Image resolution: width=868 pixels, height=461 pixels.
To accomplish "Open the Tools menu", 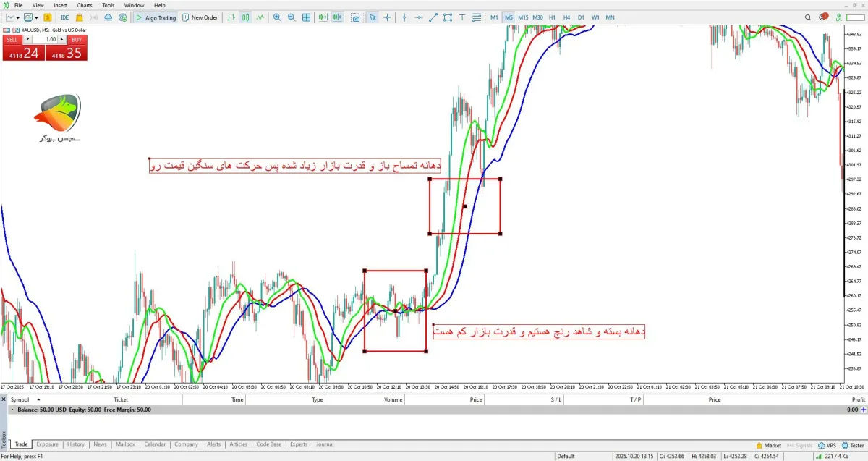I will [x=109, y=5].
